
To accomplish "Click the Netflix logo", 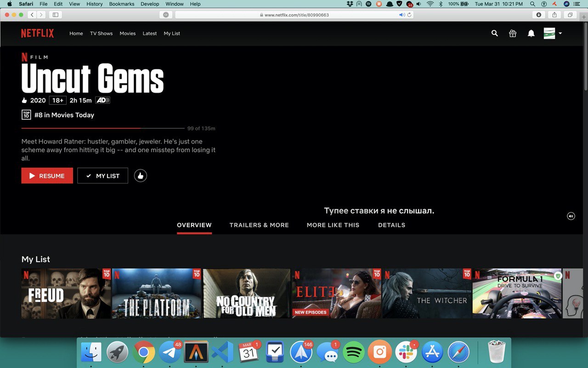I will pyautogui.click(x=37, y=33).
